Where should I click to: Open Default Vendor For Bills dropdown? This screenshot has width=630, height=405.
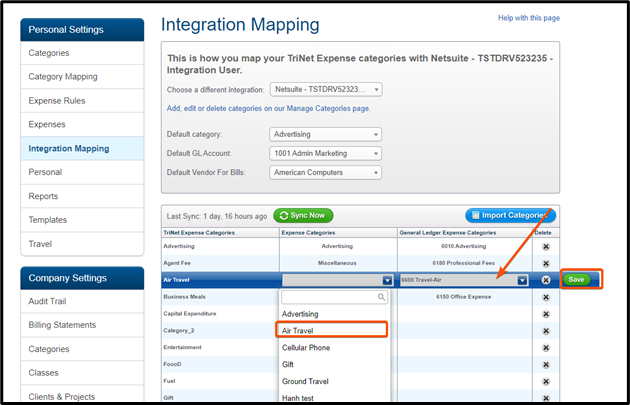tap(325, 172)
